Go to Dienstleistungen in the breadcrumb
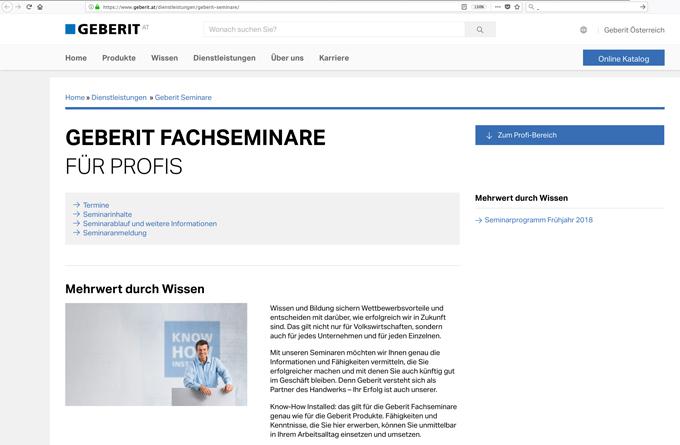The width and height of the screenshot is (680, 445). tap(119, 98)
